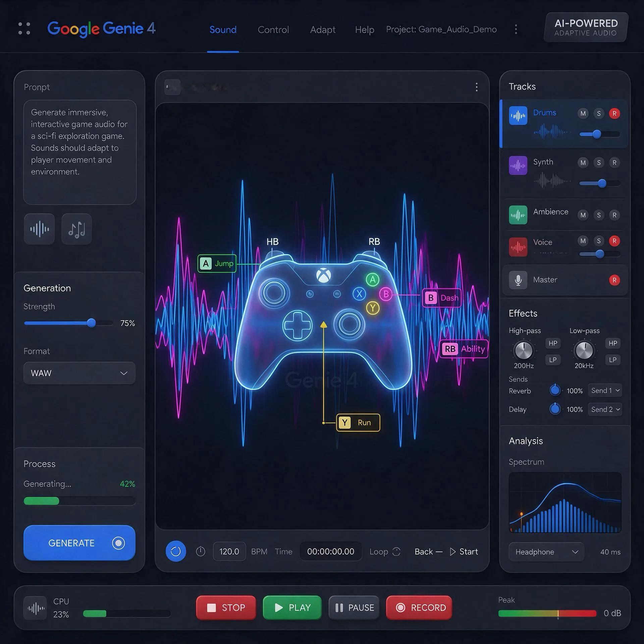This screenshot has height=644, width=644.
Task: Open the Help menu
Action: (365, 30)
